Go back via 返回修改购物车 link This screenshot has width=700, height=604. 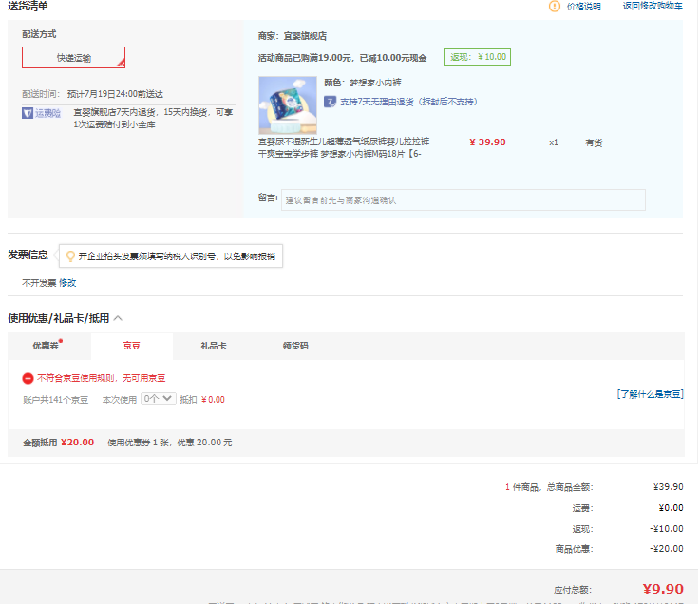coord(653,7)
